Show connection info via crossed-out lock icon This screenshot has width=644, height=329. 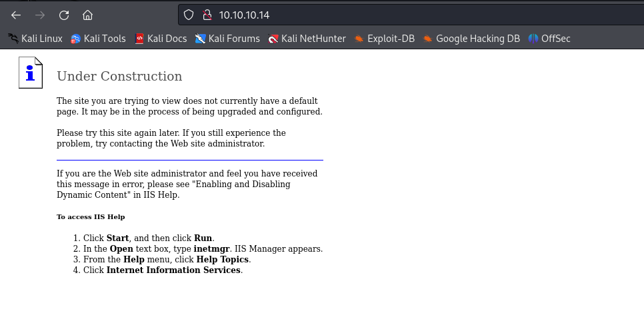(x=206, y=15)
